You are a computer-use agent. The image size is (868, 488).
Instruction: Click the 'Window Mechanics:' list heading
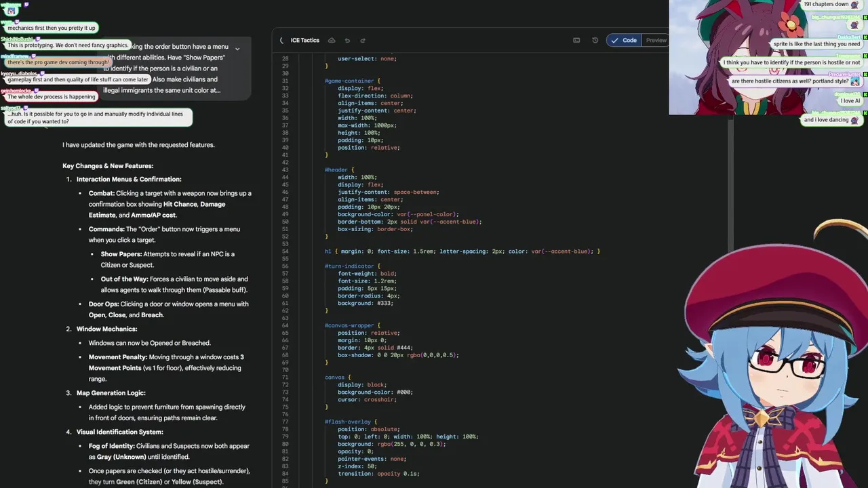(x=106, y=329)
